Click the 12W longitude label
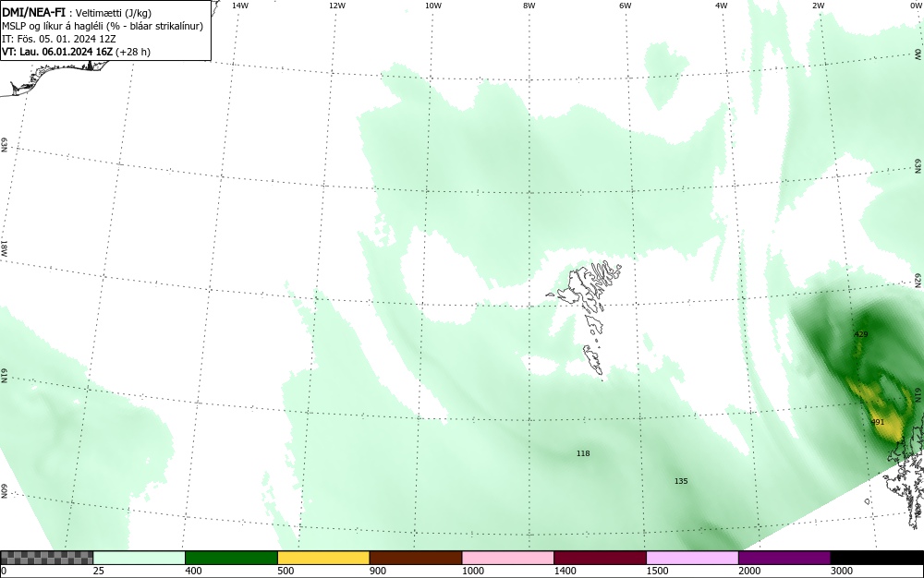This screenshot has width=924, height=578. (x=336, y=6)
